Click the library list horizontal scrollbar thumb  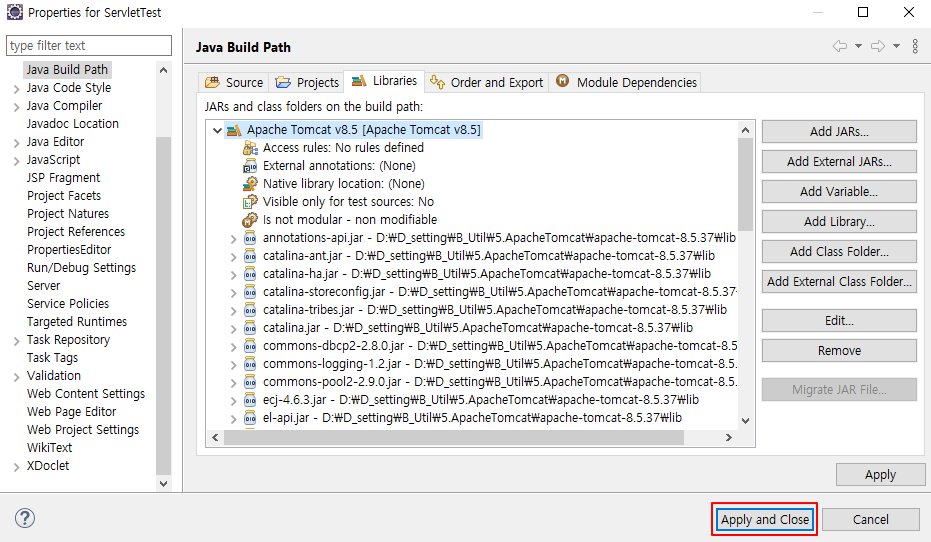(x=454, y=438)
